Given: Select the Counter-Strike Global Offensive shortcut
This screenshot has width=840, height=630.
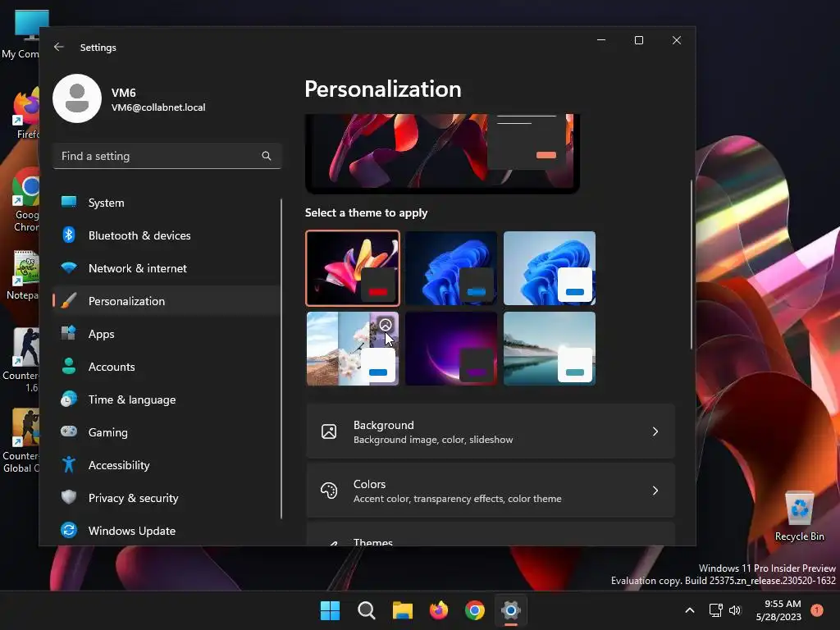Looking at the screenshot, I should click(21, 441).
